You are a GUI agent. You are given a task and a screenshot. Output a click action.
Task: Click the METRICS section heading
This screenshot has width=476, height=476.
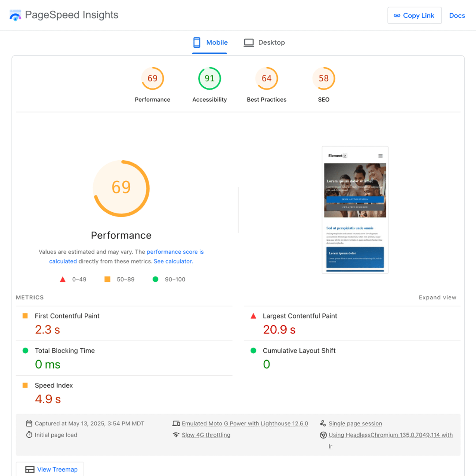click(x=30, y=297)
